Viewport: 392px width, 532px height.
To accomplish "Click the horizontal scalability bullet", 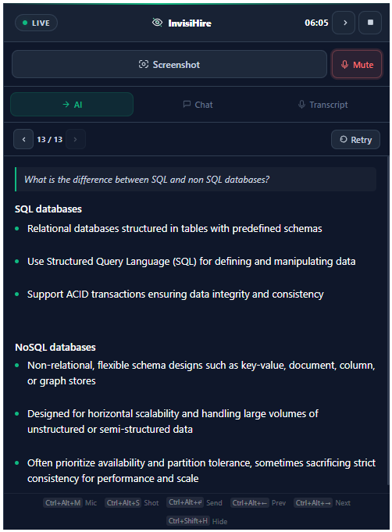I will pos(173,421).
